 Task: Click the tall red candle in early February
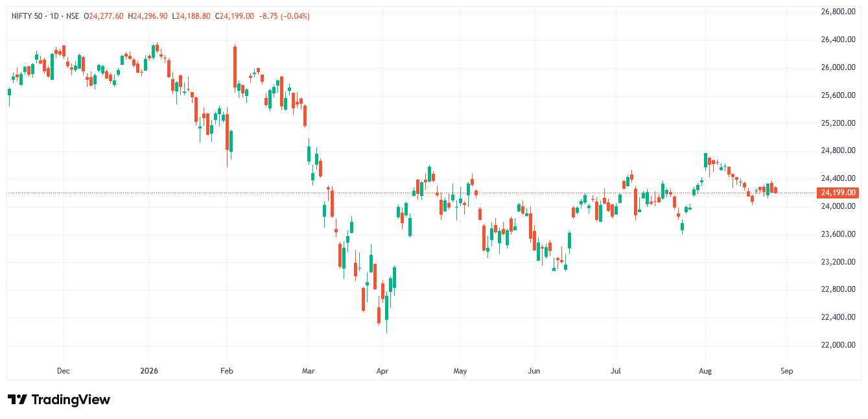[x=235, y=66]
